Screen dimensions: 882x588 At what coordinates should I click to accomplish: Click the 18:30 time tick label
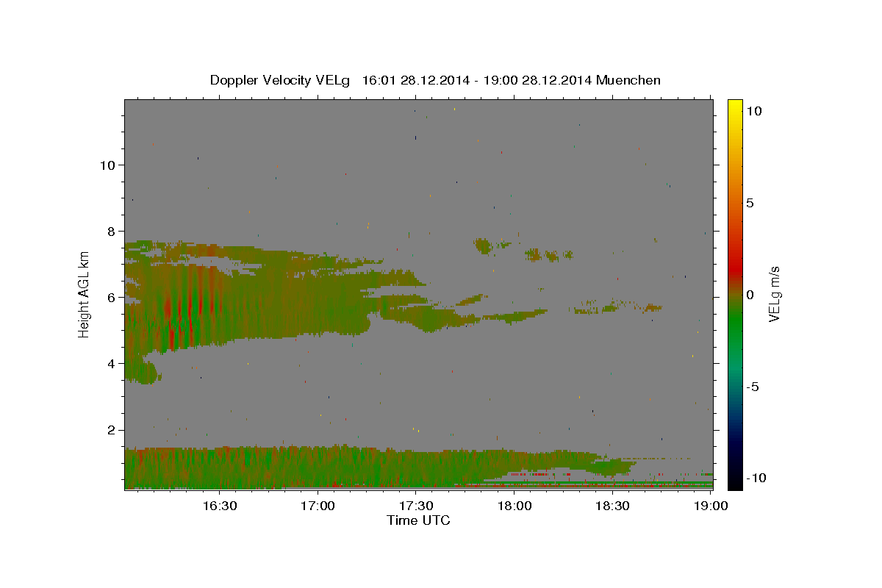pos(612,506)
